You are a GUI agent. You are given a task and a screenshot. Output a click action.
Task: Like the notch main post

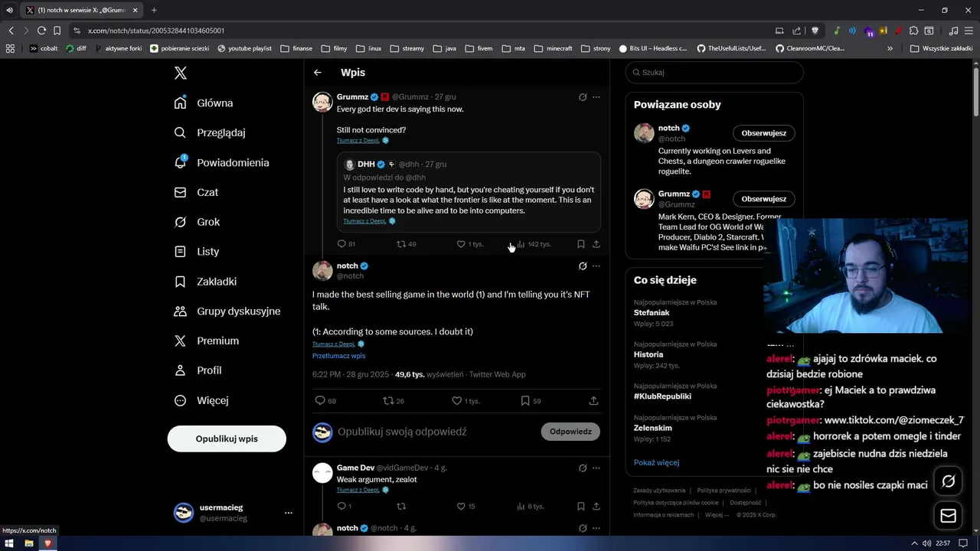[x=465, y=400]
